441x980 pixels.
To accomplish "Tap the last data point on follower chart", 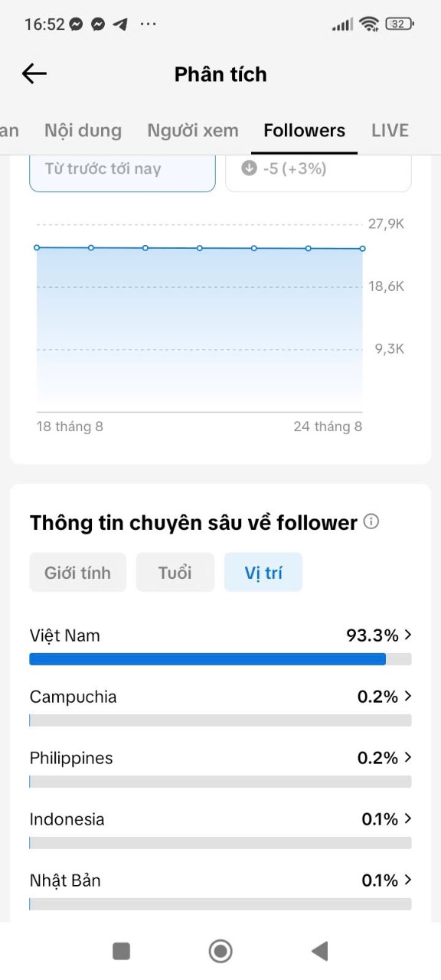I will coord(362,249).
